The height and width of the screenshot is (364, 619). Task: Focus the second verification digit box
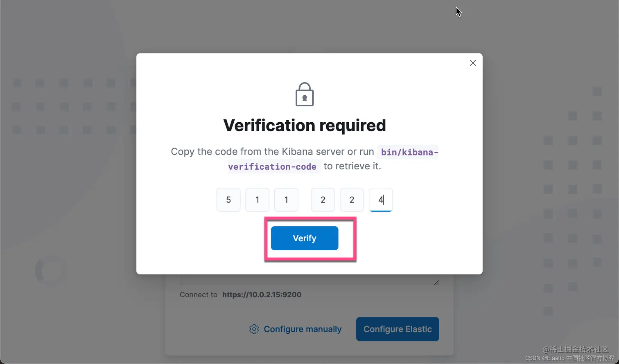[257, 200]
